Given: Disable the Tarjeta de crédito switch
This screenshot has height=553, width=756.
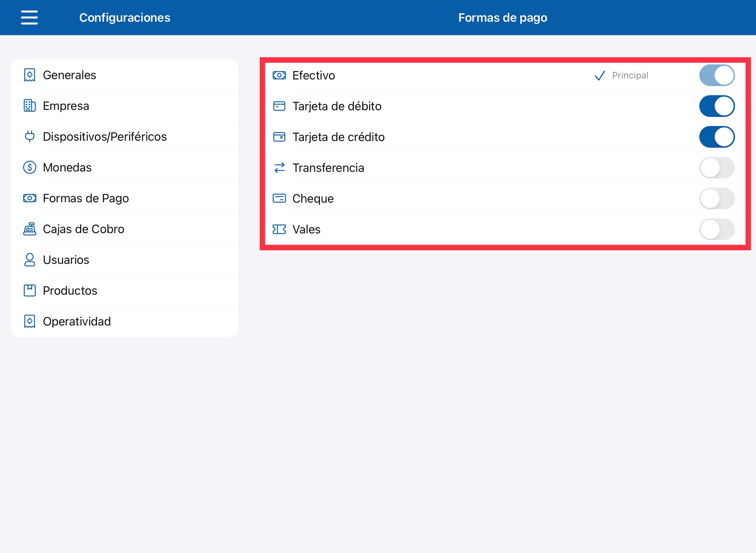Looking at the screenshot, I should click(x=717, y=137).
